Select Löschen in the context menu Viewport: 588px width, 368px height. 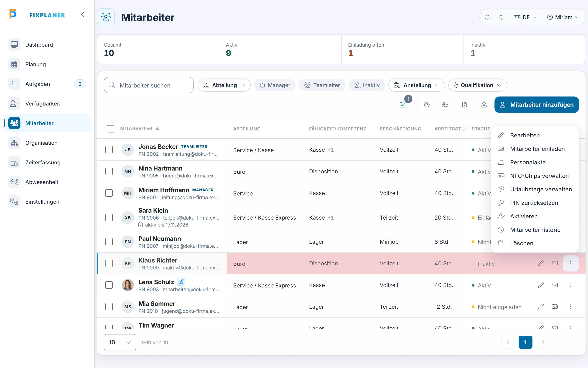pyautogui.click(x=535, y=243)
